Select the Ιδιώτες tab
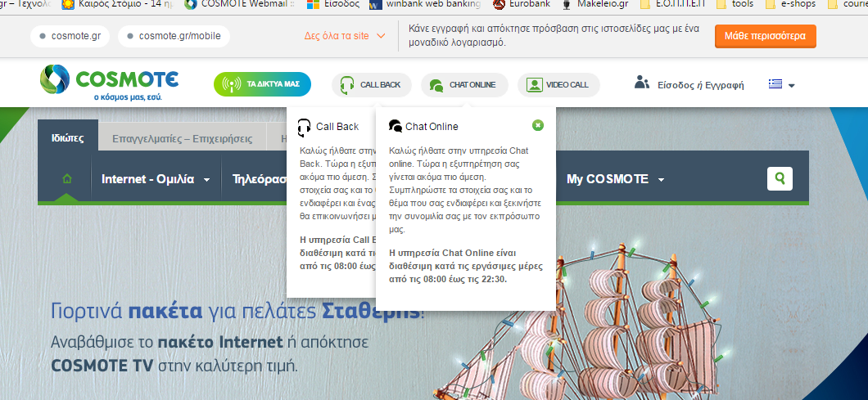 click(67, 137)
